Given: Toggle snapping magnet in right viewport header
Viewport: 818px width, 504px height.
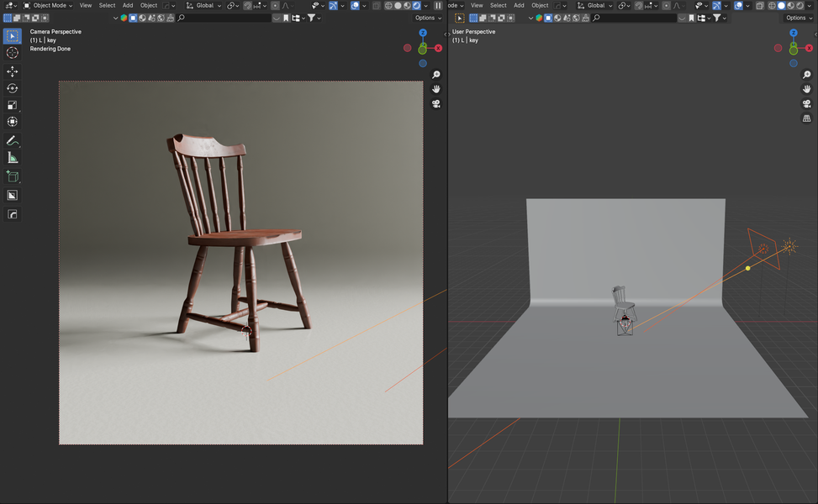Looking at the screenshot, I should 639,5.
